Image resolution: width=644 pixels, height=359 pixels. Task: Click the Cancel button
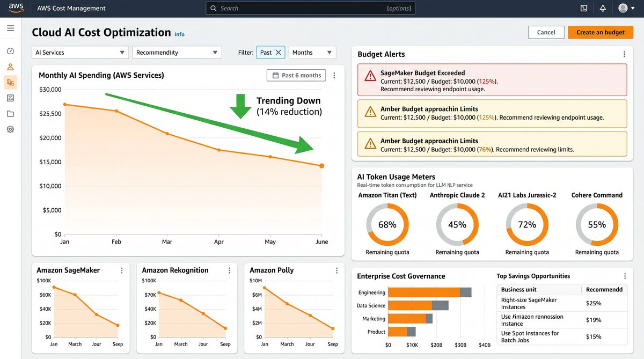click(546, 32)
